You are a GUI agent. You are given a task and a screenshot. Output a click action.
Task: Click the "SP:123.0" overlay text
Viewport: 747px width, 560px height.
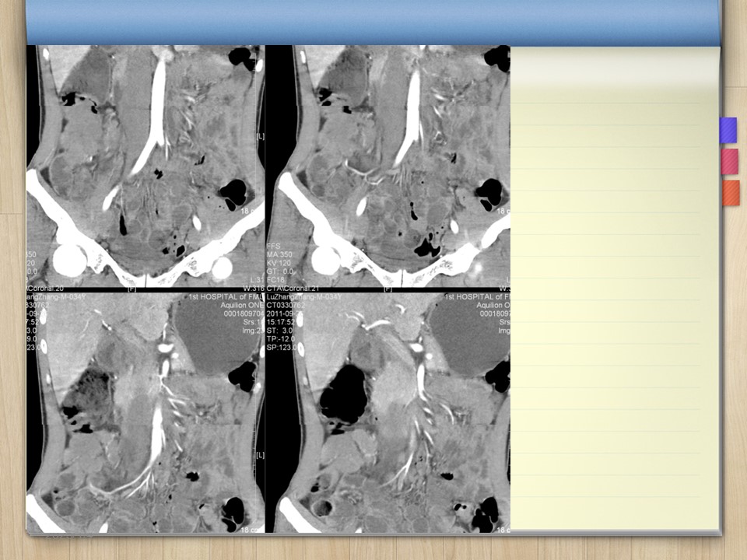tap(282, 347)
